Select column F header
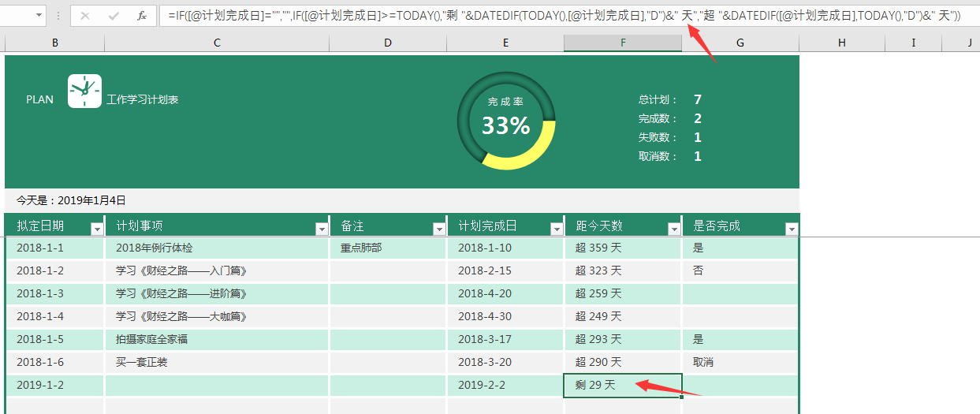Screen dimensions: 980x414 point(623,43)
